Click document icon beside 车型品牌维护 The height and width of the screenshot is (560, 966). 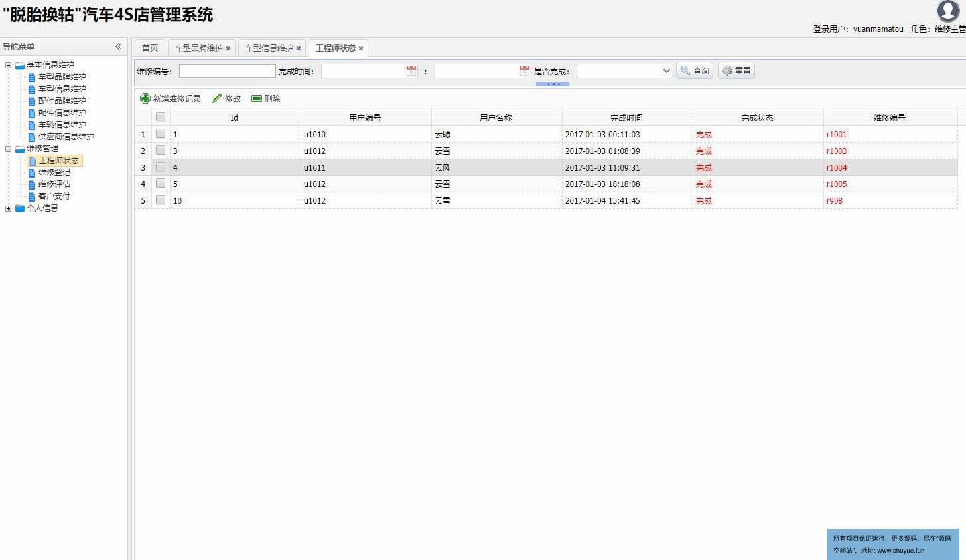tap(32, 77)
